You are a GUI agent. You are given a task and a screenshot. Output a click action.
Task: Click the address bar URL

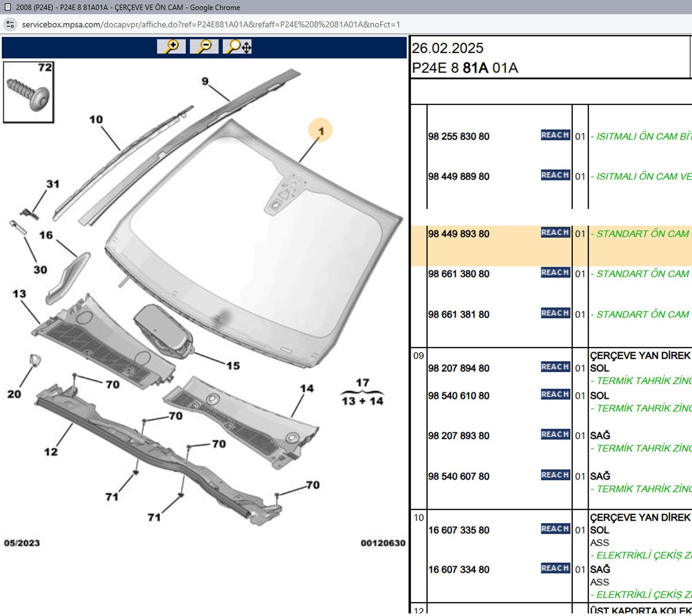pos(210,24)
